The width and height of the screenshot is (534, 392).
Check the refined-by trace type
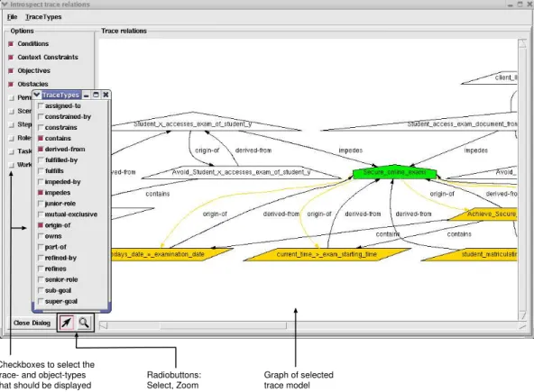tap(41, 258)
